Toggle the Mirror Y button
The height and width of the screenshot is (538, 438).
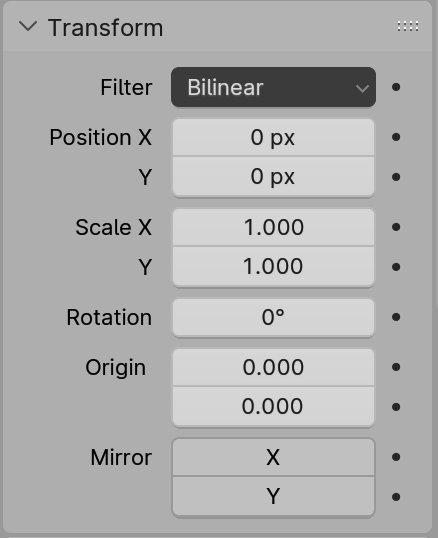click(x=273, y=496)
